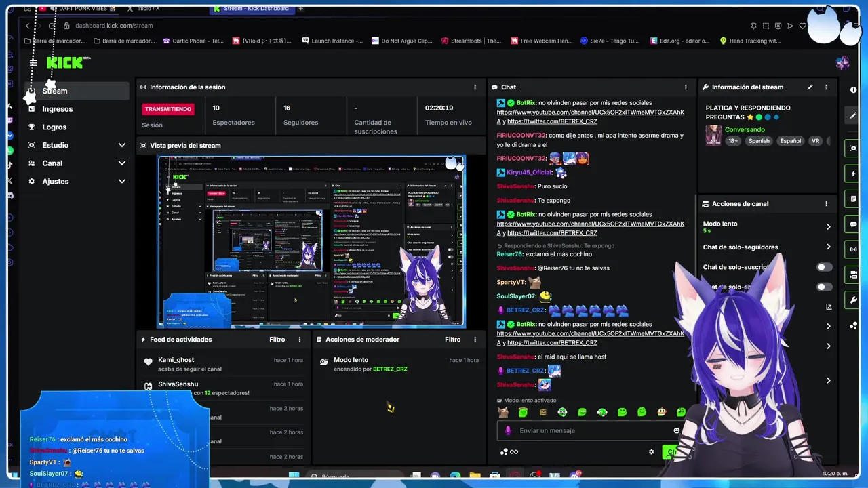868x488 pixels.
Task: Go back in browser history
Action: (x=27, y=26)
